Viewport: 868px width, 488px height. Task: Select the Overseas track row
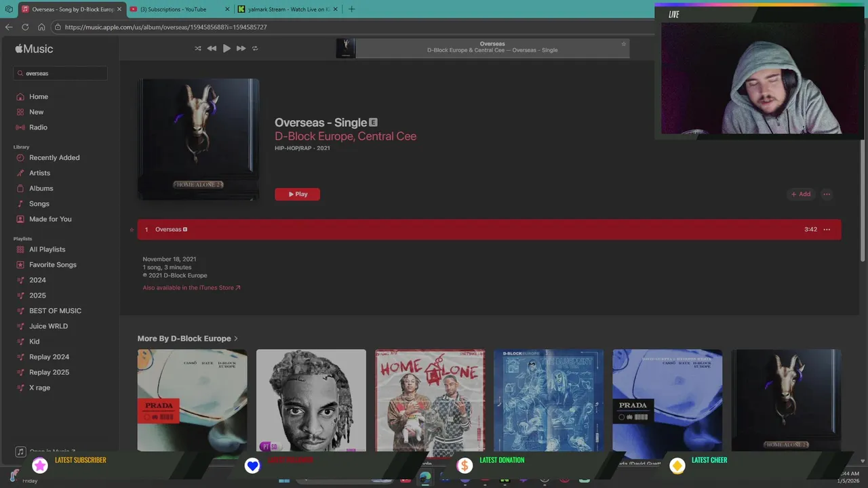coord(489,230)
